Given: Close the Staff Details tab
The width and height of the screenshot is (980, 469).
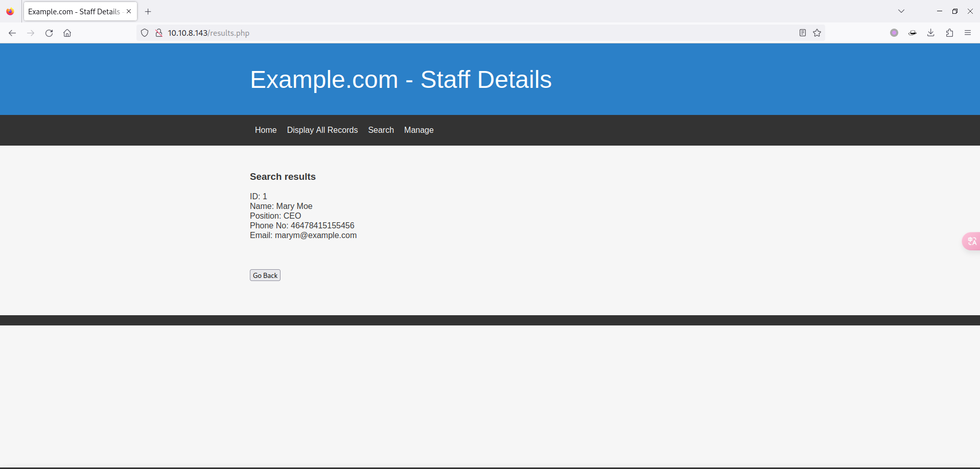Looking at the screenshot, I should coord(129,11).
